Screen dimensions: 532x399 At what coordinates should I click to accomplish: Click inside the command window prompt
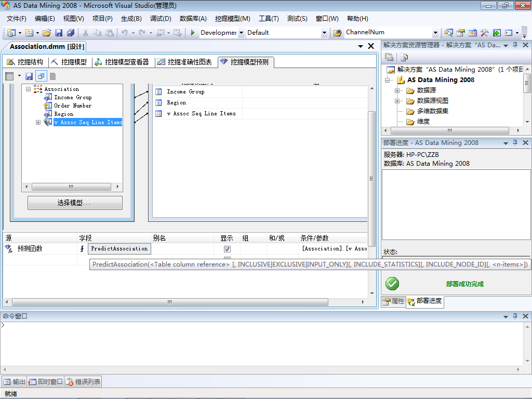[x=261, y=343]
